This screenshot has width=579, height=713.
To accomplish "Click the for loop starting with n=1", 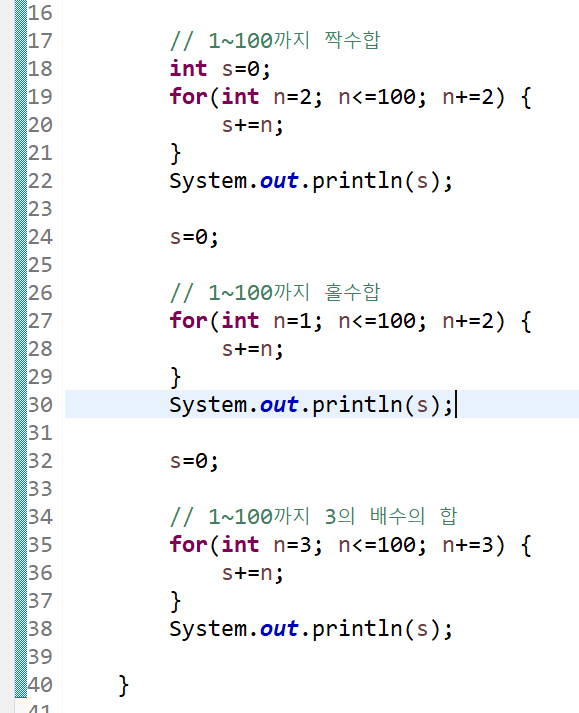I will pos(350,321).
